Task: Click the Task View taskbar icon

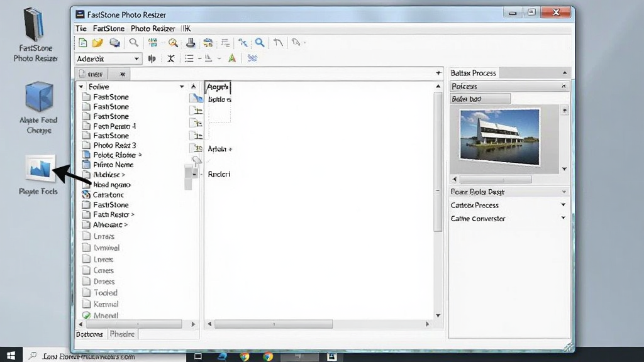Action: click(197, 356)
